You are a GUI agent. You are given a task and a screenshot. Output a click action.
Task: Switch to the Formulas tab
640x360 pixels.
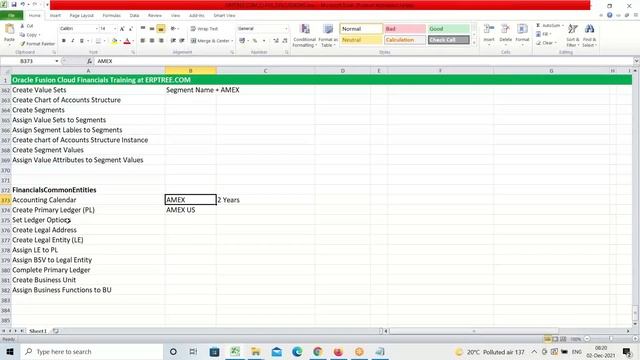click(x=111, y=16)
